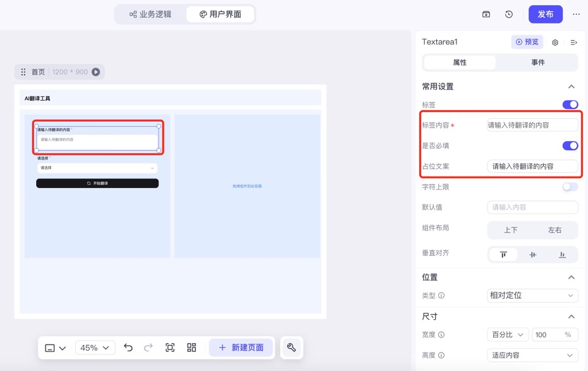The height and width of the screenshot is (371, 588).
Task: Click the 占位文案 placeholder text field
Action: click(x=532, y=167)
